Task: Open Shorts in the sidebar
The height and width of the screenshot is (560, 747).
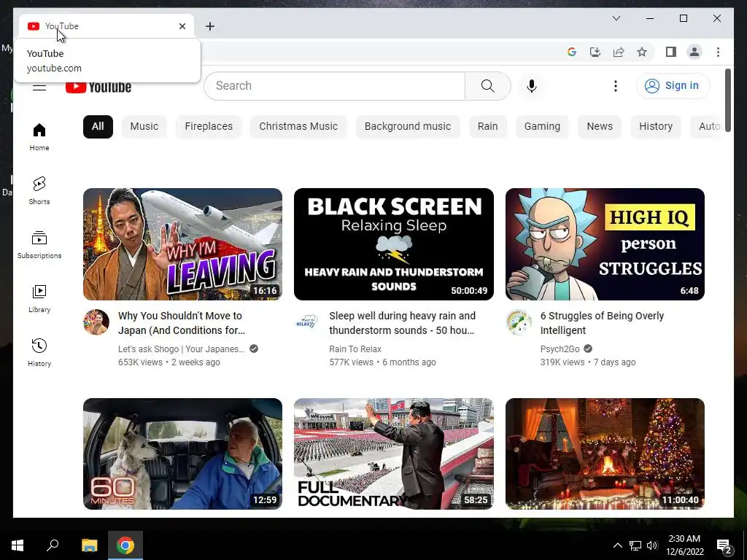Action: click(39, 191)
